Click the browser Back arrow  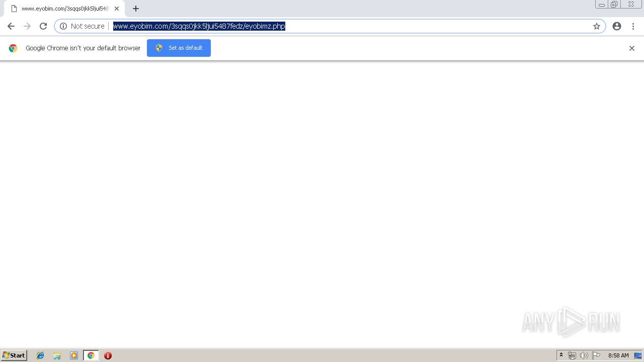pyautogui.click(x=11, y=26)
